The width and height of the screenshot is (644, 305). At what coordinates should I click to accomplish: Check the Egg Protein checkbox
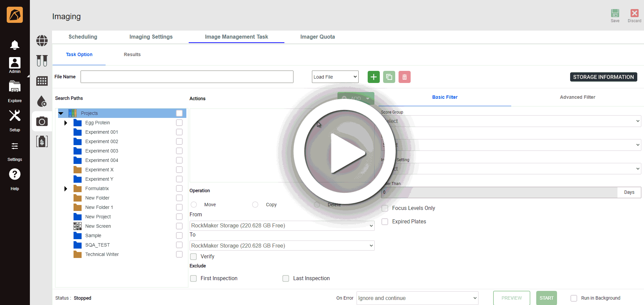(179, 123)
